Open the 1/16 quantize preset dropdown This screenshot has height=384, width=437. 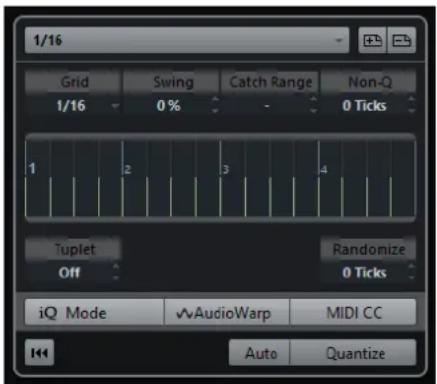tap(187, 40)
